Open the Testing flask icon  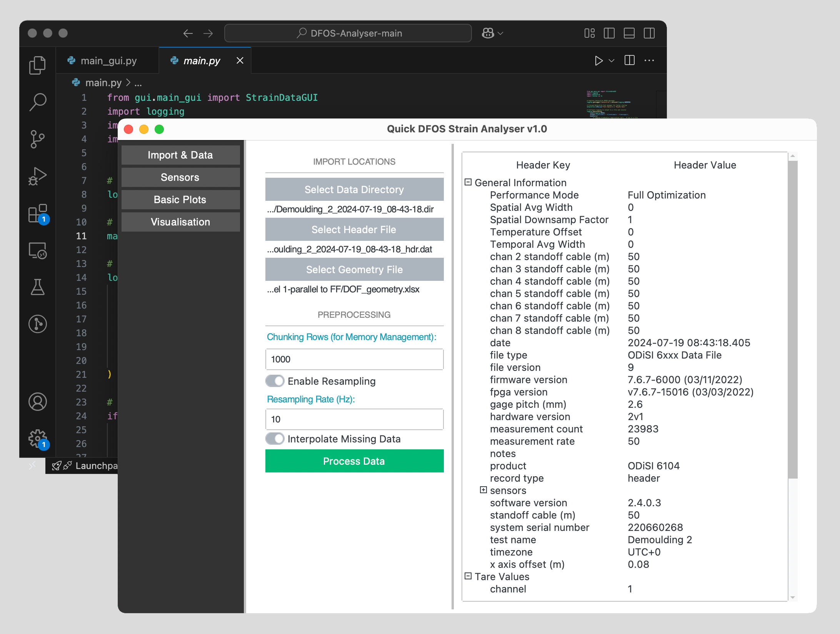pos(37,287)
